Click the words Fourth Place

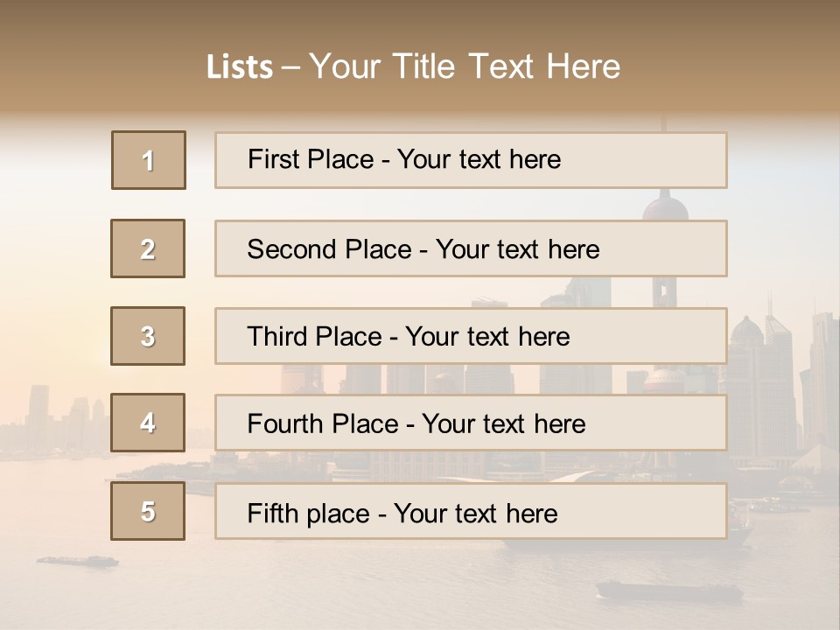(323, 423)
